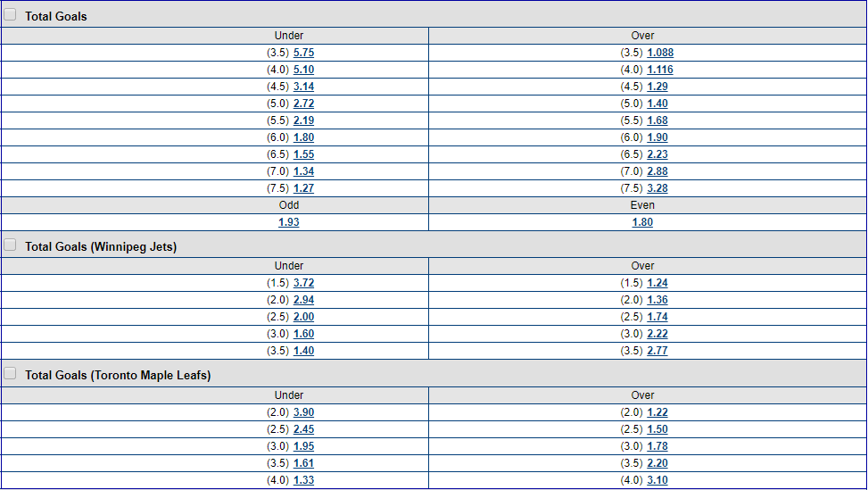Pick Total Goals Under 5.5 odds 2.19

coord(303,120)
